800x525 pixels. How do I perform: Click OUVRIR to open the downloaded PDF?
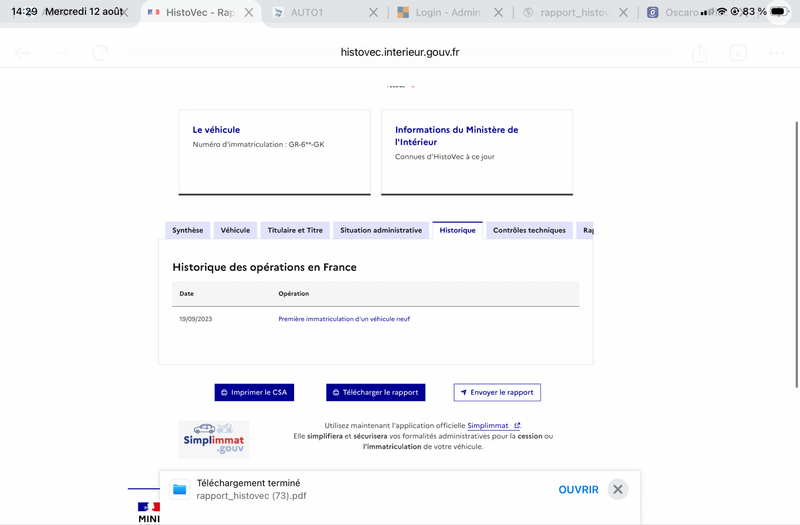point(579,490)
